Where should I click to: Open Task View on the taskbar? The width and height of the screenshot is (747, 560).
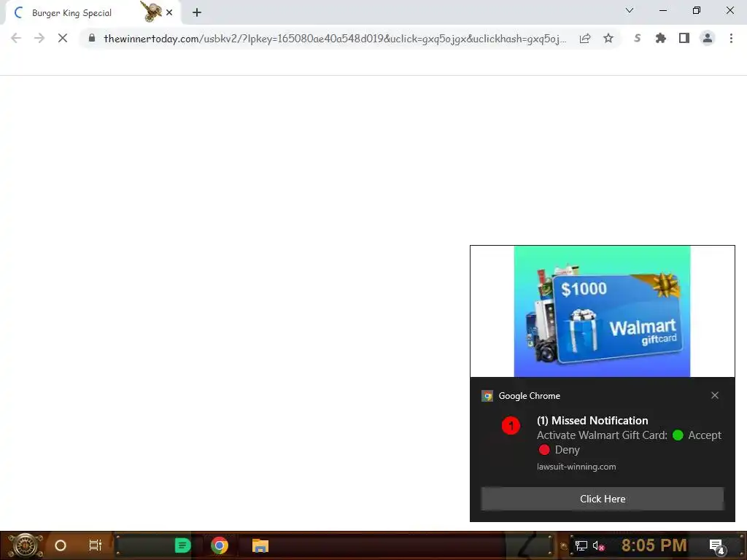click(96, 545)
